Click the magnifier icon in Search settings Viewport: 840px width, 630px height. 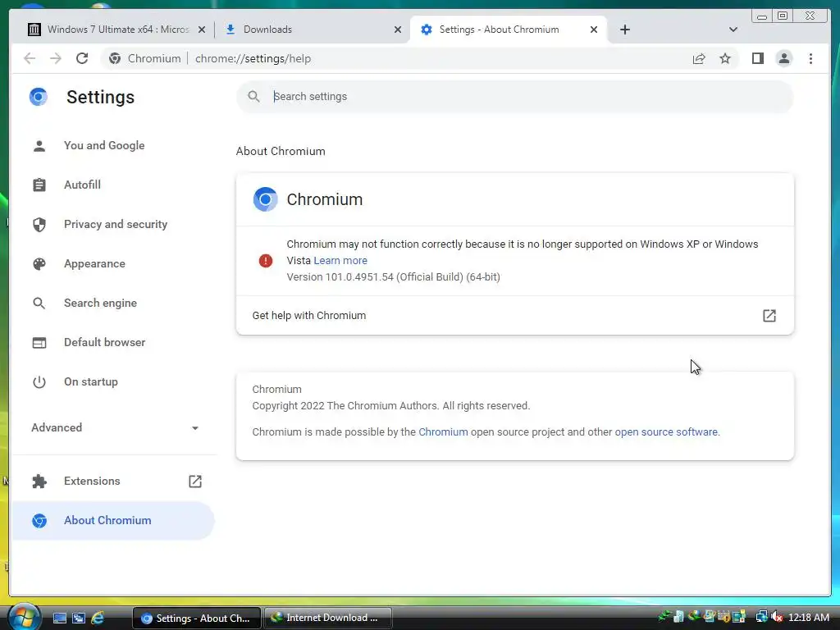[x=253, y=97]
